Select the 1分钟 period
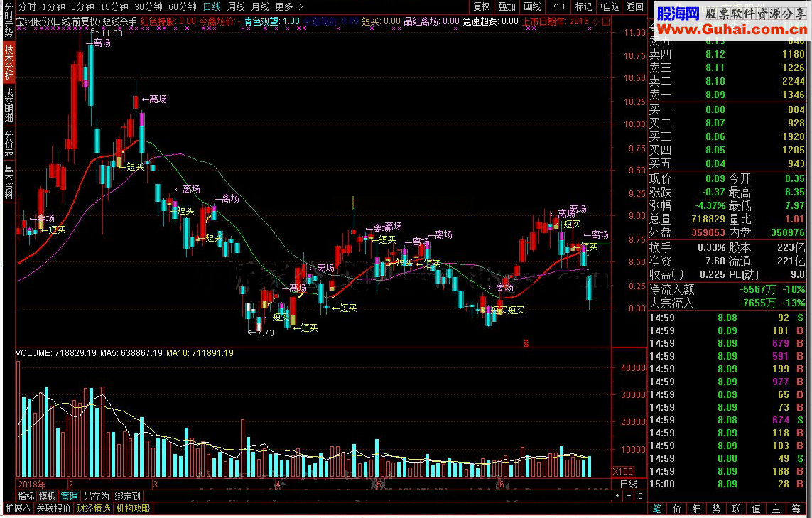The width and height of the screenshot is (812, 518). [53, 6]
